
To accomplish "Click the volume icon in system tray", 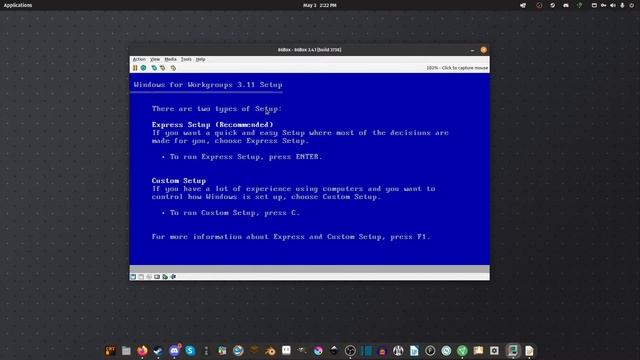I will pyautogui.click(x=613, y=5).
